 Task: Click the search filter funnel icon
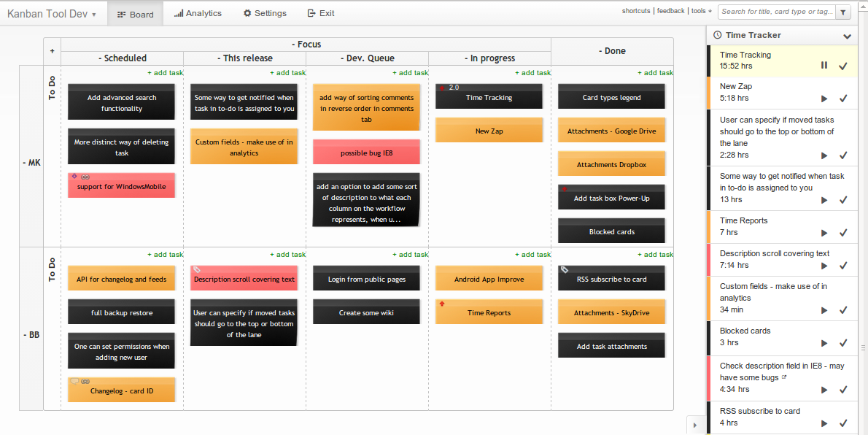843,12
